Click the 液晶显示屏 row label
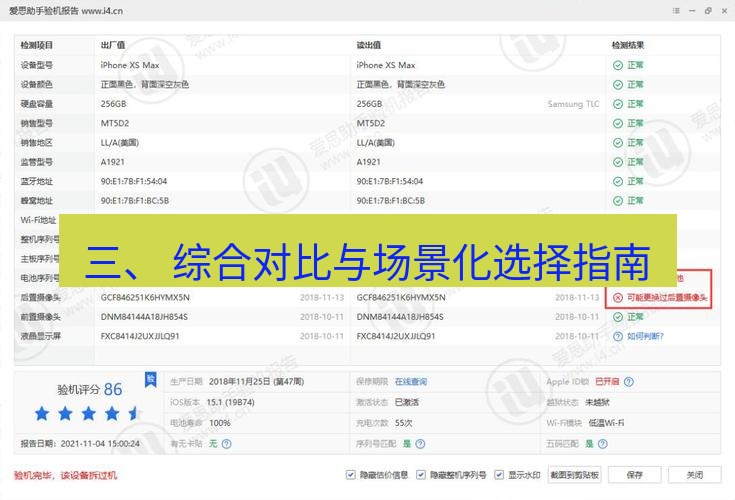The height and width of the screenshot is (500, 735). click(40, 336)
